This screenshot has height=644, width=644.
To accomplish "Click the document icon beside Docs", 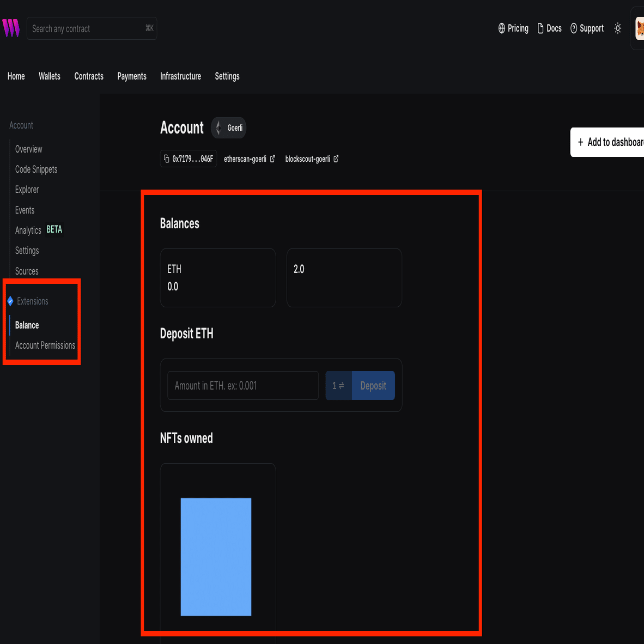I will pyautogui.click(x=540, y=28).
